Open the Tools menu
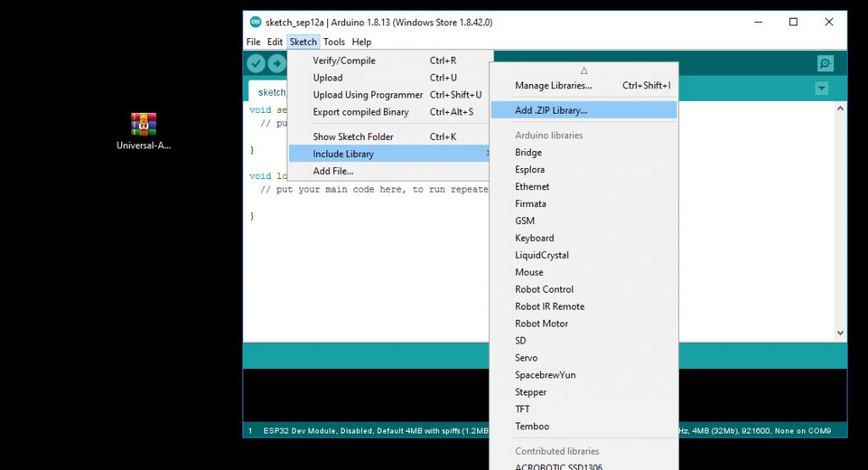 (x=334, y=42)
